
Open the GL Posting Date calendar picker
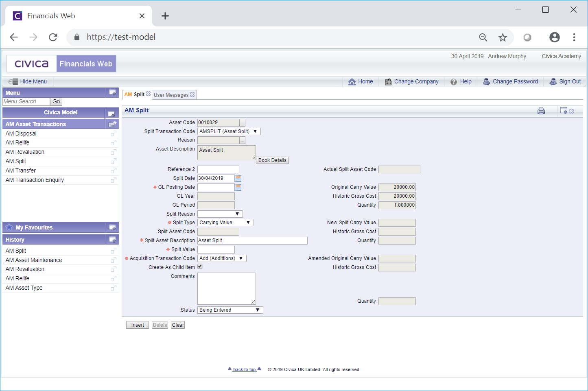pos(238,187)
